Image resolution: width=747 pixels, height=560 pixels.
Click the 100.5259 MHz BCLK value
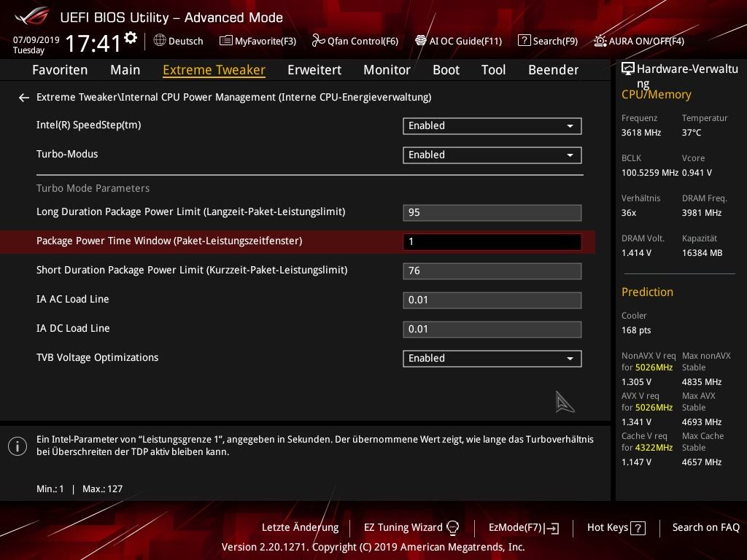point(650,172)
